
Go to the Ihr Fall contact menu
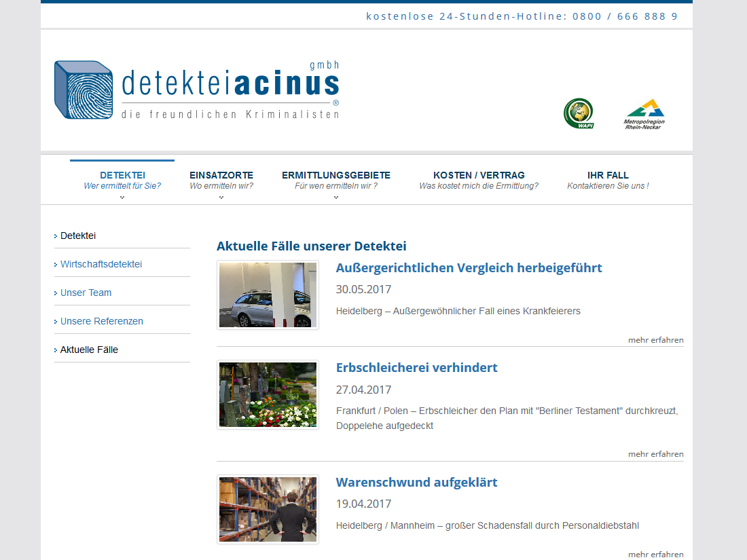click(608, 180)
